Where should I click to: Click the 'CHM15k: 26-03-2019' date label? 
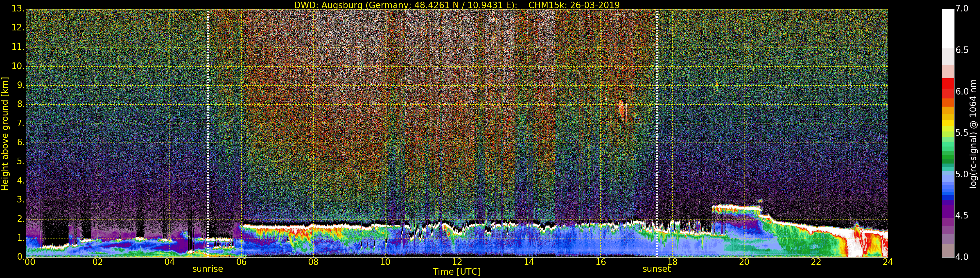pos(574,5)
